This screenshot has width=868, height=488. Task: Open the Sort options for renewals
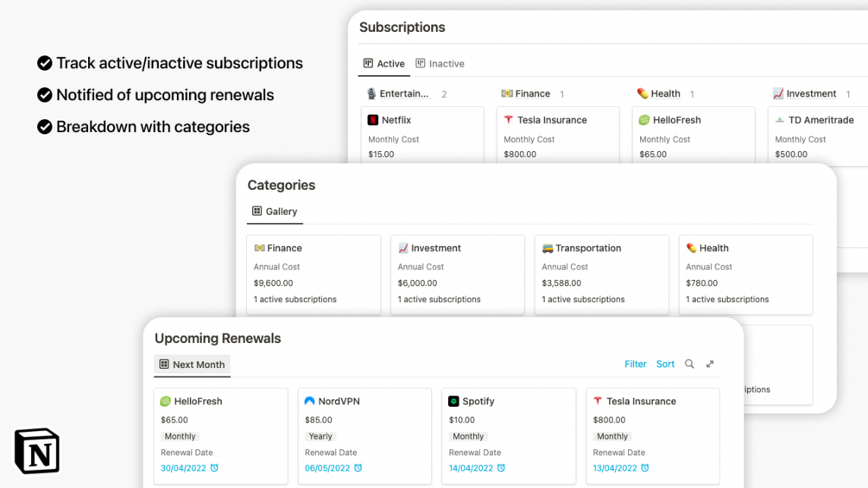665,364
